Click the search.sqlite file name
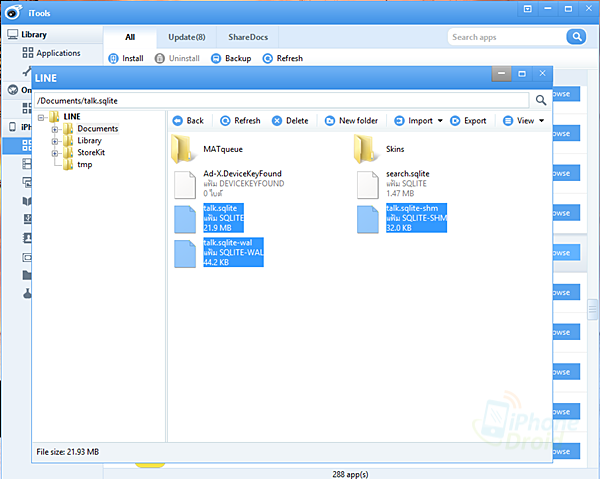The height and width of the screenshot is (479, 600). [408, 174]
